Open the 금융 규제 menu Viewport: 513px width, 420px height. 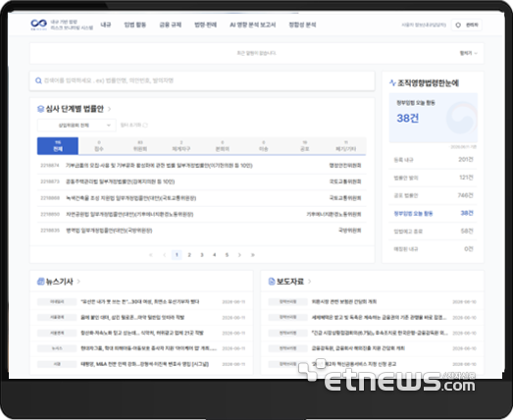point(170,25)
